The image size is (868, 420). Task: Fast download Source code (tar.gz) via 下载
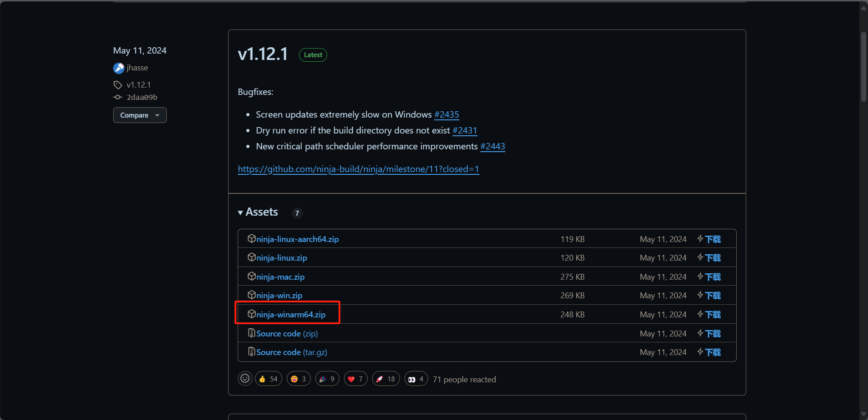tap(709, 352)
